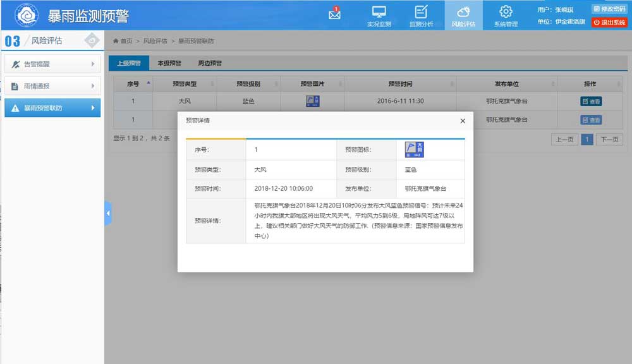Image resolution: width=632 pixels, height=364 pixels.
Task: Sort the table by 序号 column
Action: click(149, 83)
